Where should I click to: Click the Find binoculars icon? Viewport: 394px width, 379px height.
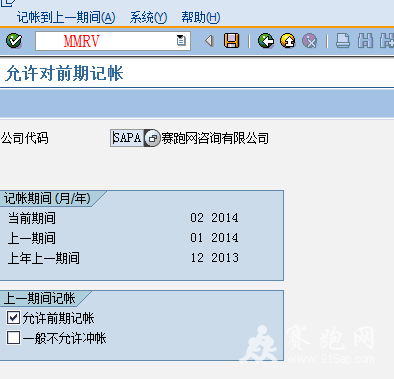tap(365, 41)
